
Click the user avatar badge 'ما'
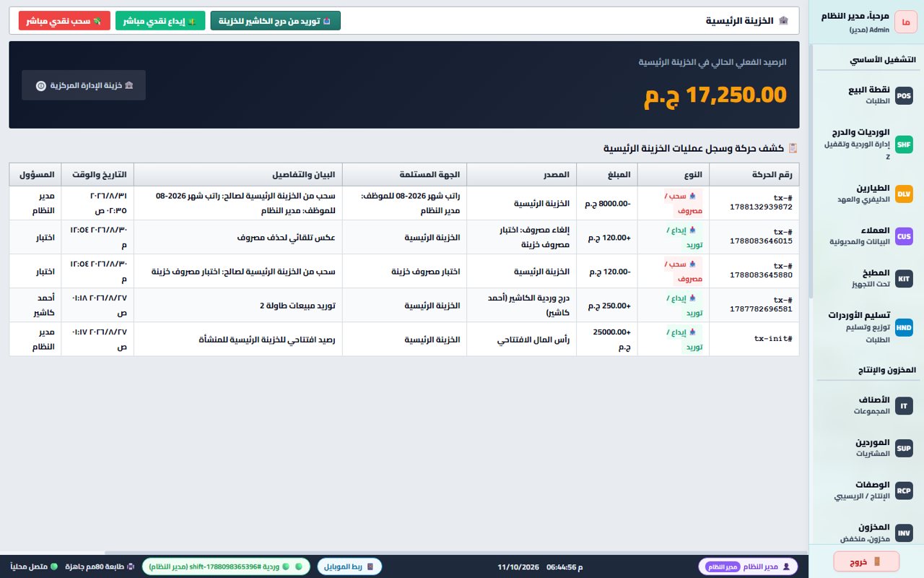905,22
